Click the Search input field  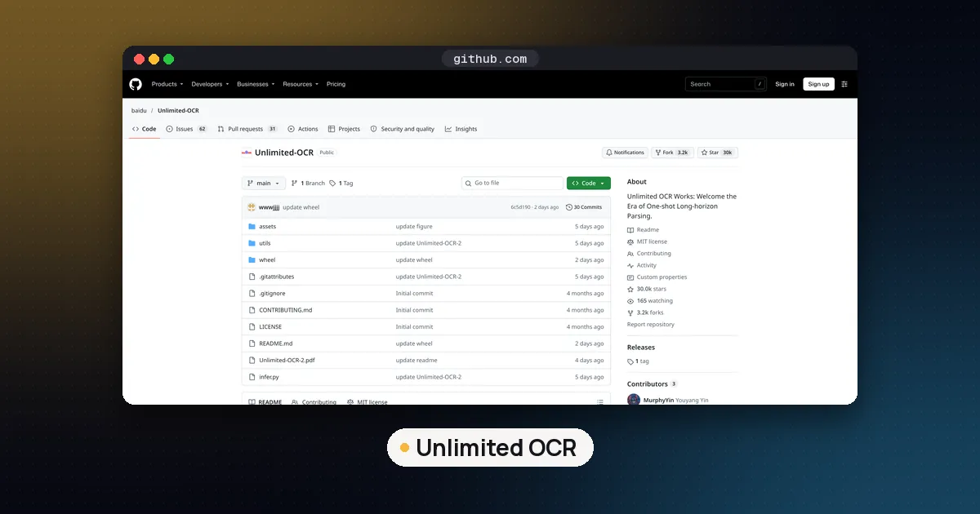(x=725, y=84)
